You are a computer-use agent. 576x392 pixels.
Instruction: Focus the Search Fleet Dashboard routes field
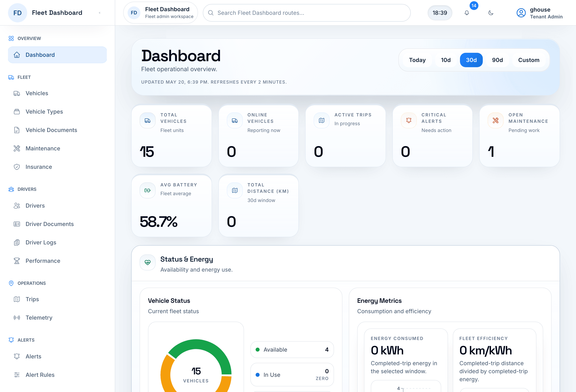(x=307, y=13)
